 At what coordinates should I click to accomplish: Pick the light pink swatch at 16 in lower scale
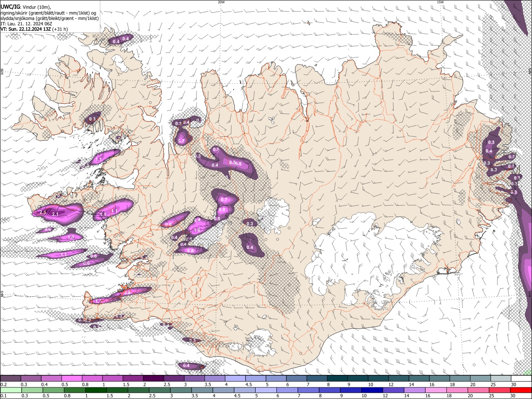[x=436, y=390]
